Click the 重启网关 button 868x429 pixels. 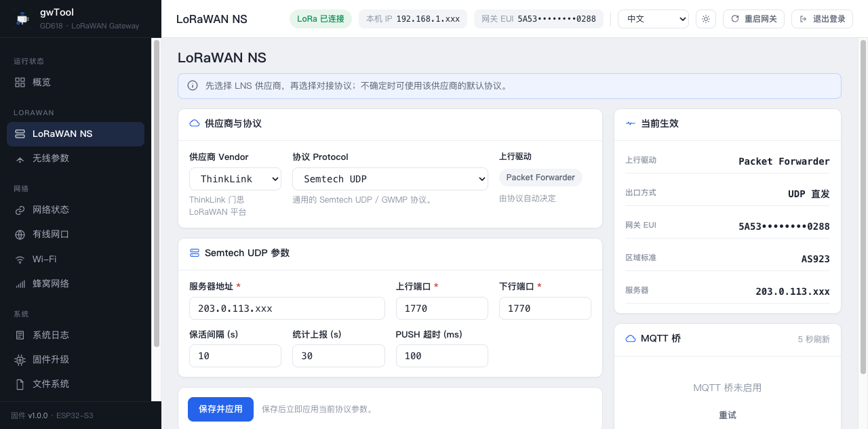[754, 19]
